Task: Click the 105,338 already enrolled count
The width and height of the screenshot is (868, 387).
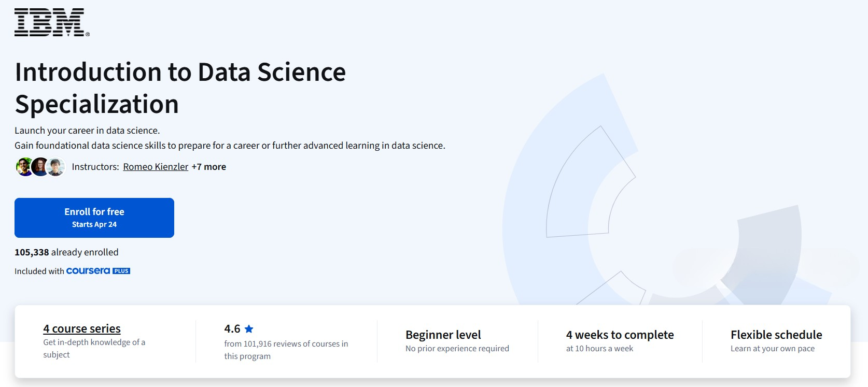Action: point(66,252)
